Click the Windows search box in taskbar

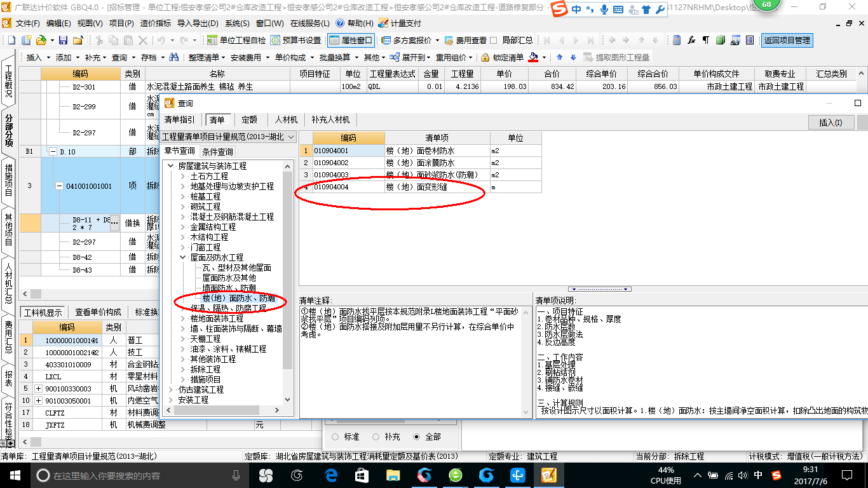pos(140,475)
